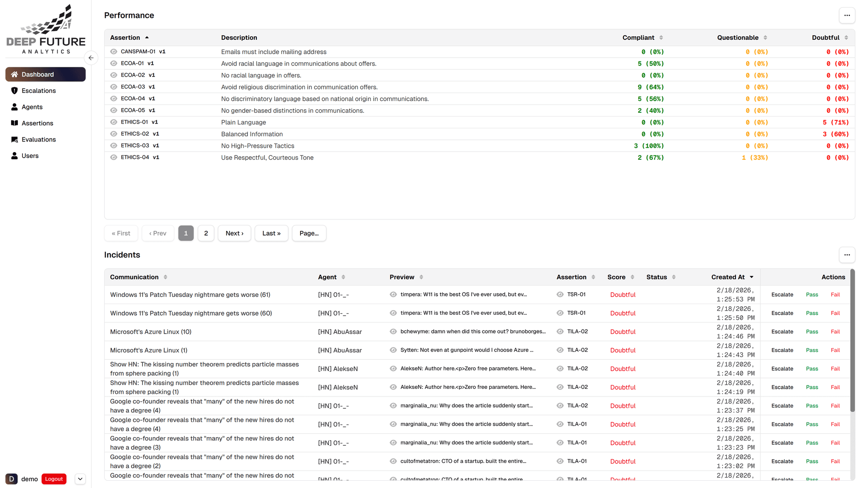The height and width of the screenshot is (488, 868).
Task: Toggle preview eye icon for first incident row
Action: pyautogui.click(x=393, y=294)
